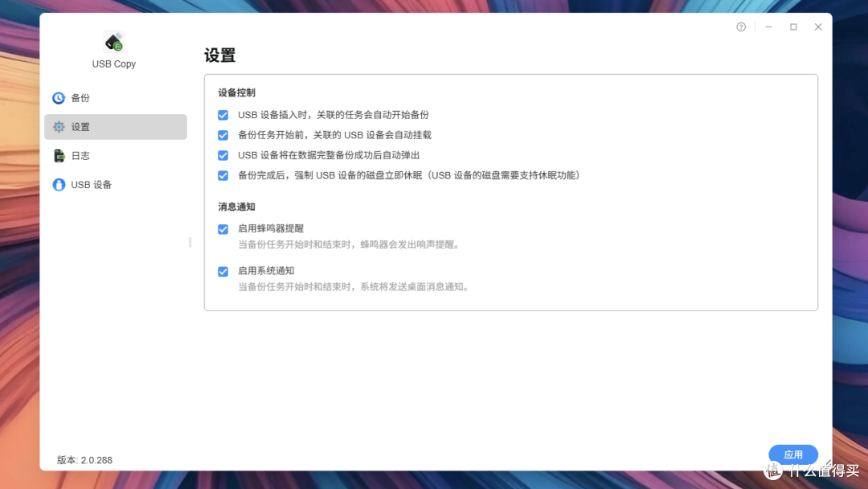The image size is (868, 489).
Task: Go to the USB 设备 section
Action: pyautogui.click(x=116, y=184)
